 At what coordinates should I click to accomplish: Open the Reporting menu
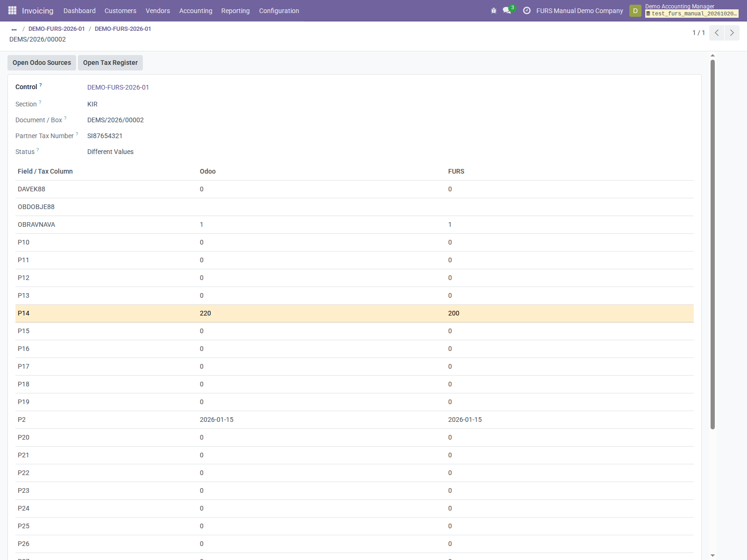tap(235, 10)
